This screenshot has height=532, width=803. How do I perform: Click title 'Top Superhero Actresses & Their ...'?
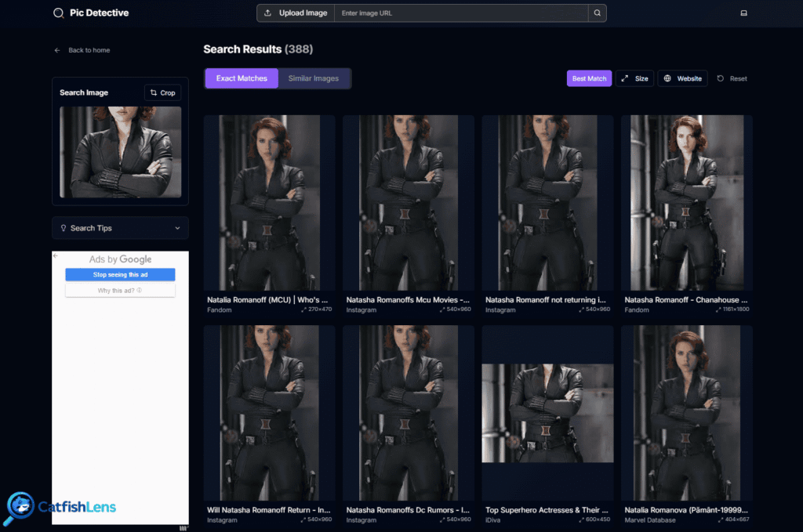click(547, 510)
